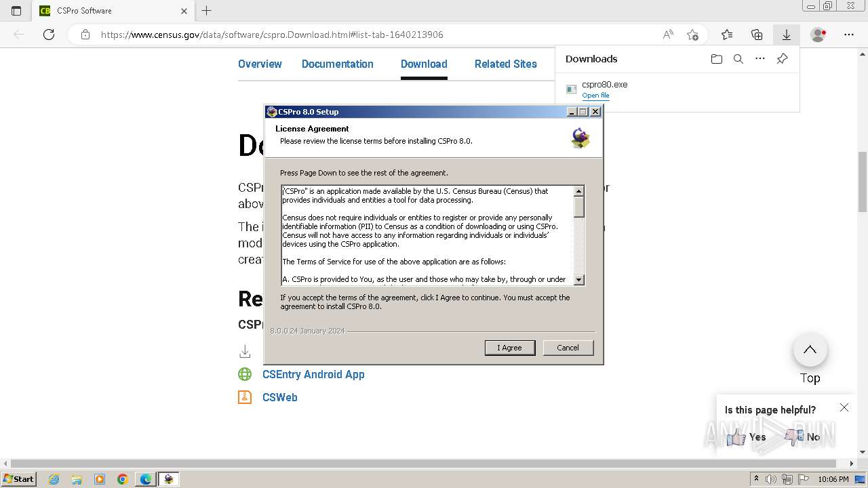This screenshot has height=488, width=868.
Task: Open the Collections icon
Action: pos(757,35)
